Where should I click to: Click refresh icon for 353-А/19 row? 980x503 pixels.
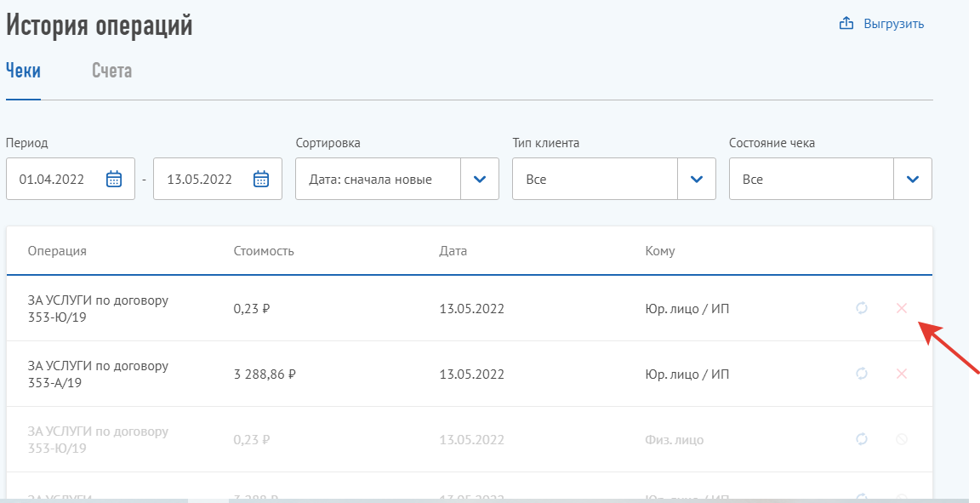[862, 374]
